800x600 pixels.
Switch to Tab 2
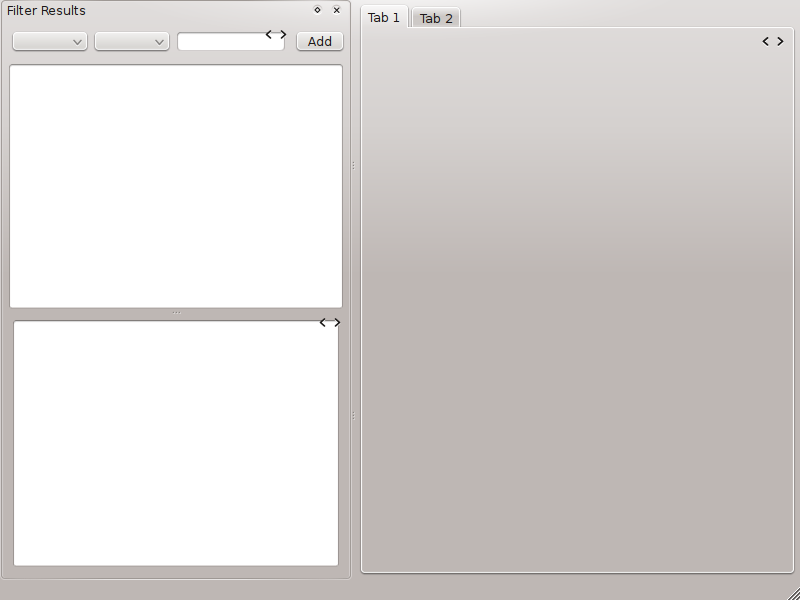(436, 18)
